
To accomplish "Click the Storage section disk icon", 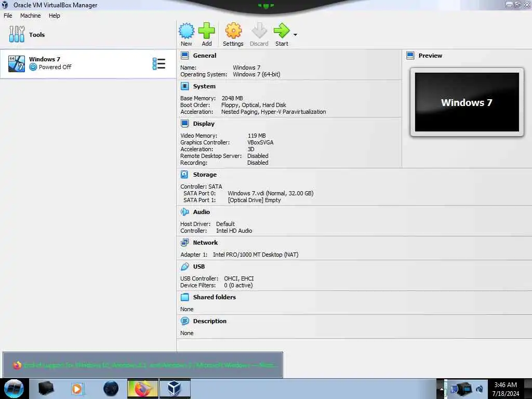I will click(184, 175).
